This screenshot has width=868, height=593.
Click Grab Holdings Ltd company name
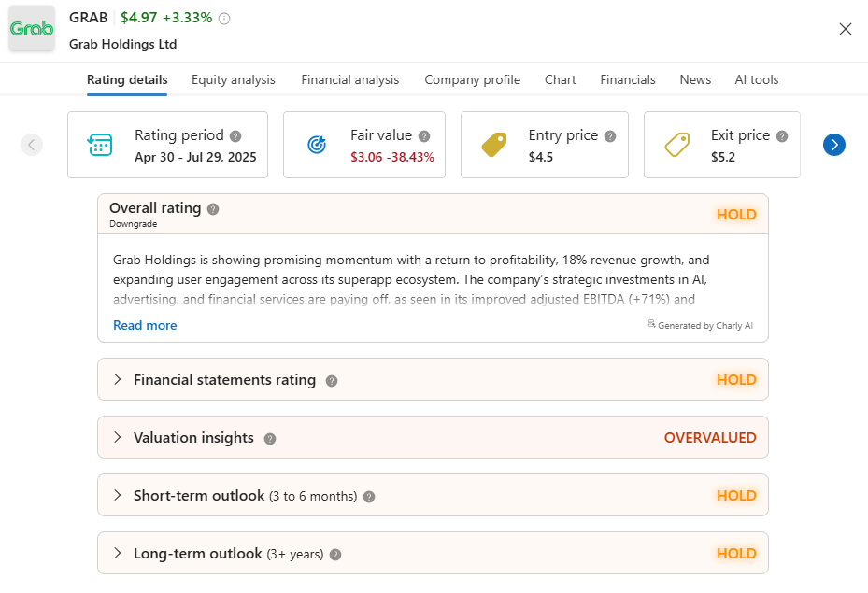(x=123, y=44)
